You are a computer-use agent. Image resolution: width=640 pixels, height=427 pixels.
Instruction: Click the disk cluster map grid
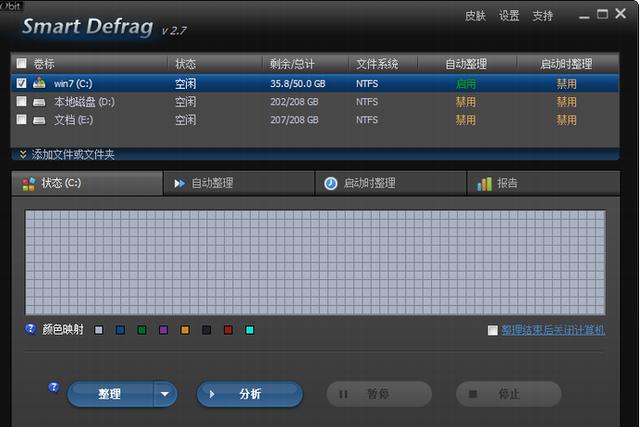(315, 262)
